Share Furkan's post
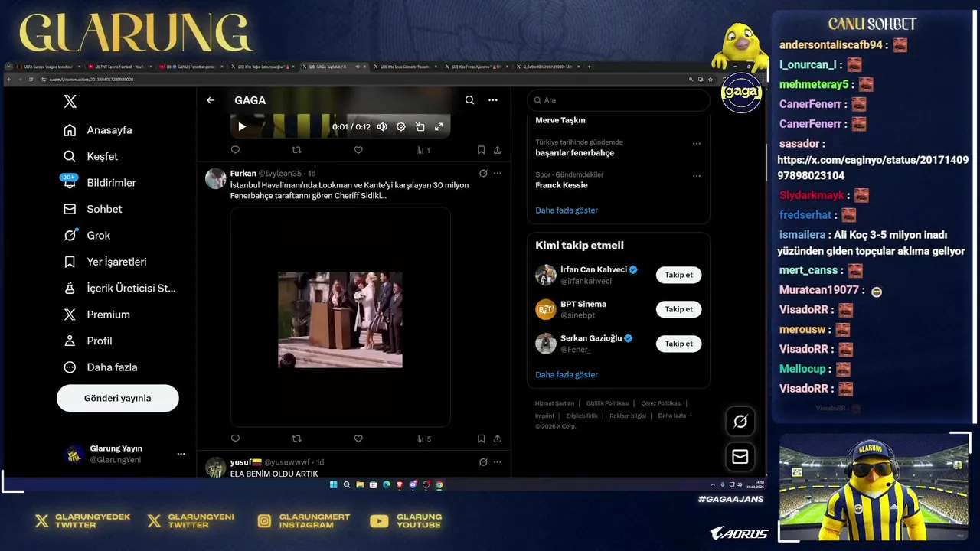The width and height of the screenshot is (980, 551). (497, 439)
